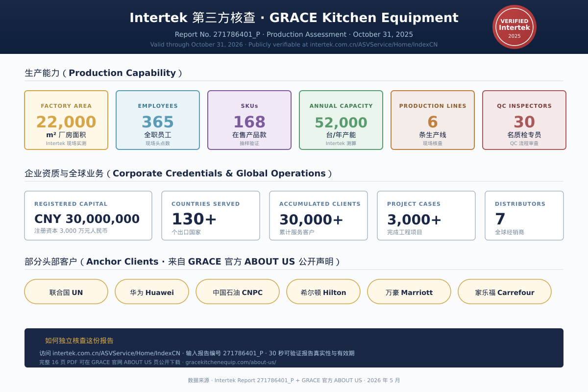Click the QC Inspectors 30 card
Image resolution: width=588 pixels, height=392 pixels.
pyautogui.click(x=524, y=120)
